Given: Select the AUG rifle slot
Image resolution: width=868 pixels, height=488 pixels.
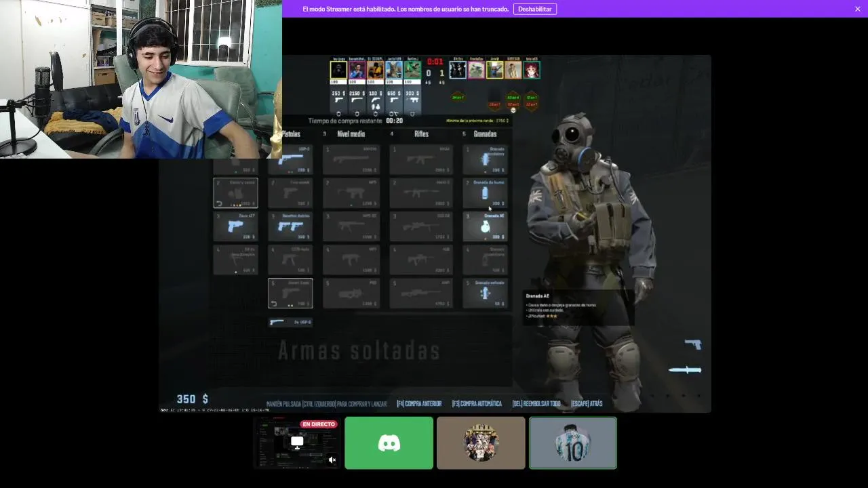Looking at the screenshot, I should point(421,260).
